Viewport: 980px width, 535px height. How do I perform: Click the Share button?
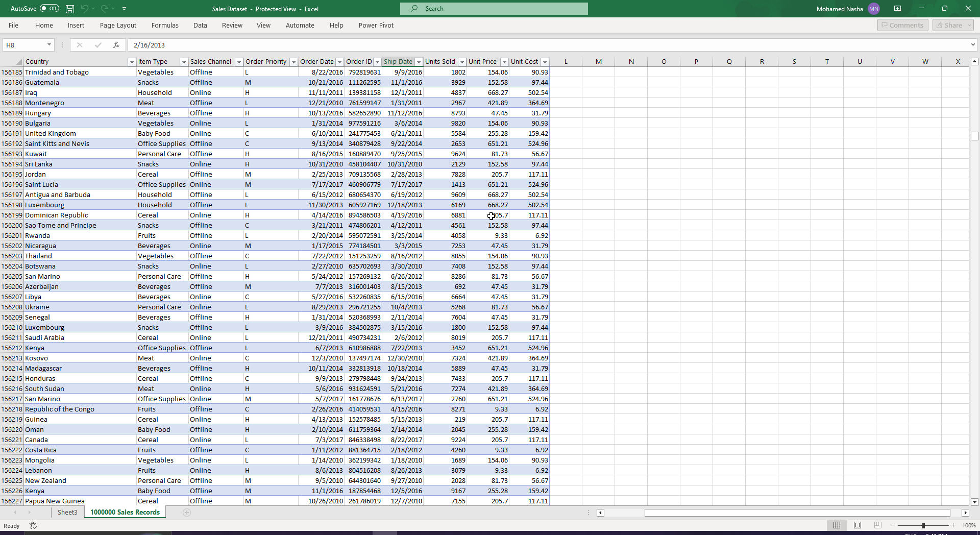[x=952, y=25]
